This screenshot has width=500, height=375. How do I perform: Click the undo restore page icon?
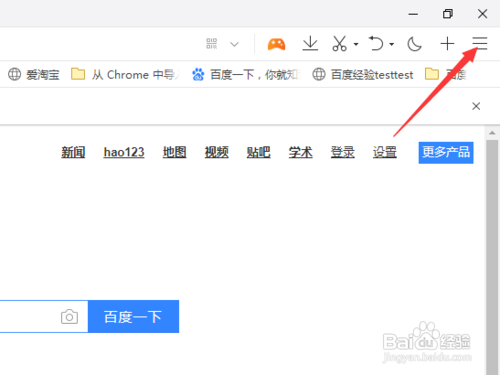coord(376,44)
